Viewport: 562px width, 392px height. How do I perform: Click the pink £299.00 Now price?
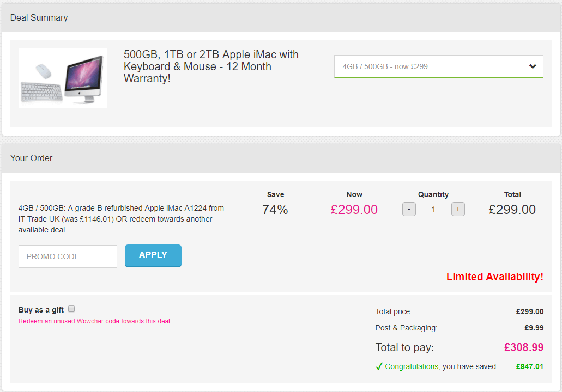pyautogui.click(x=354, y=210)
